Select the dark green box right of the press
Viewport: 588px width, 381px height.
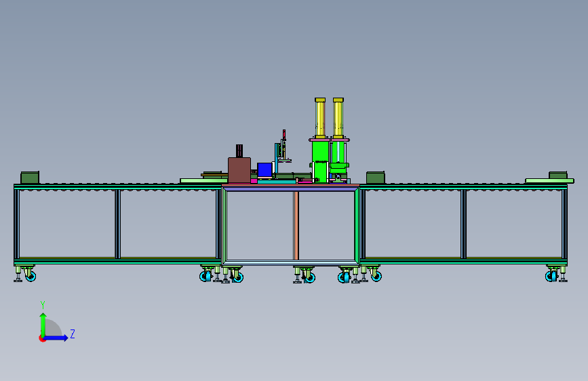click(x=375, y=178)
